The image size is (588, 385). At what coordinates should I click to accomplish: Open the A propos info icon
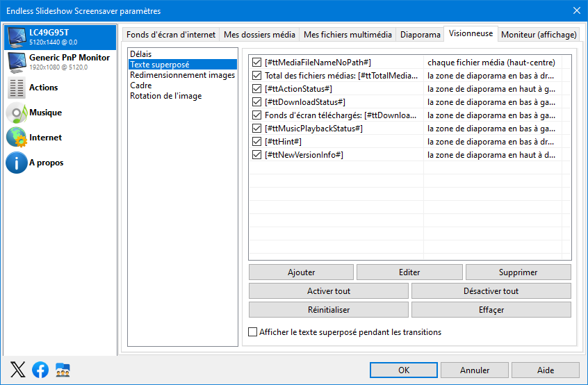point(17,163)
